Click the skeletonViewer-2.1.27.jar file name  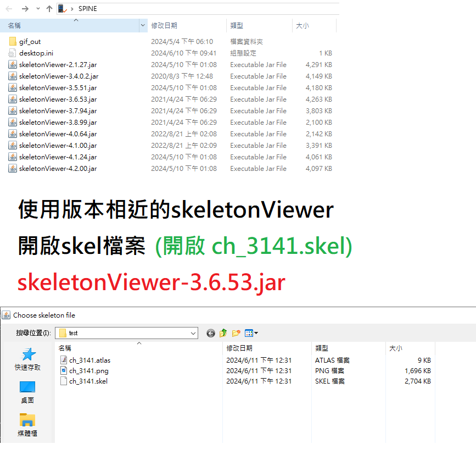(x=58, y=64)
